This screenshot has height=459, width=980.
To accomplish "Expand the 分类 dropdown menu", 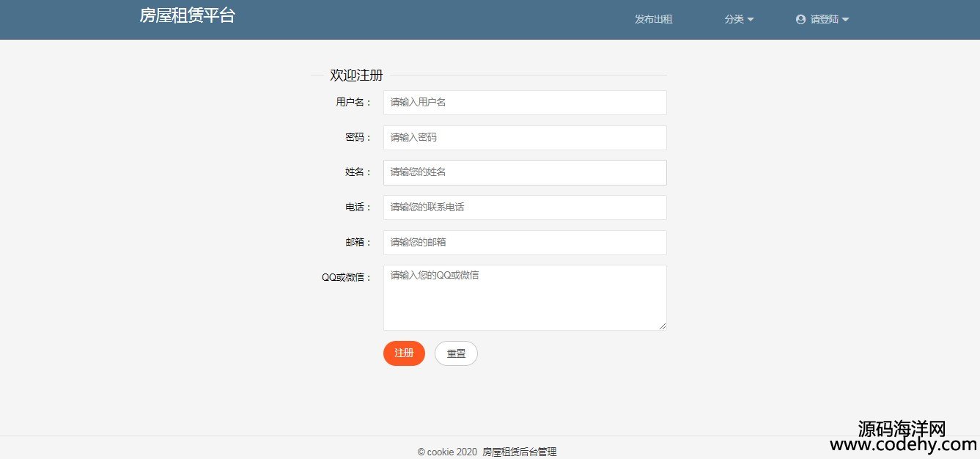I will tap(739, 20).
